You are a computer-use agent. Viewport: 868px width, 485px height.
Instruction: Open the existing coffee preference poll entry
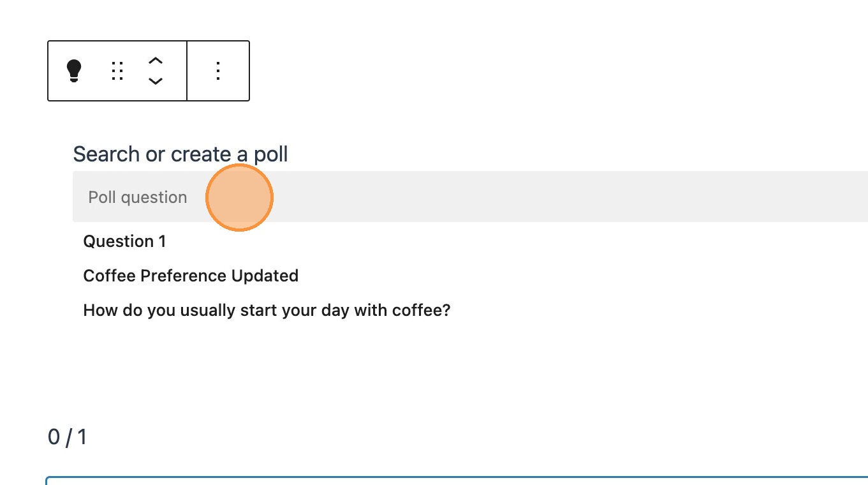191,276
